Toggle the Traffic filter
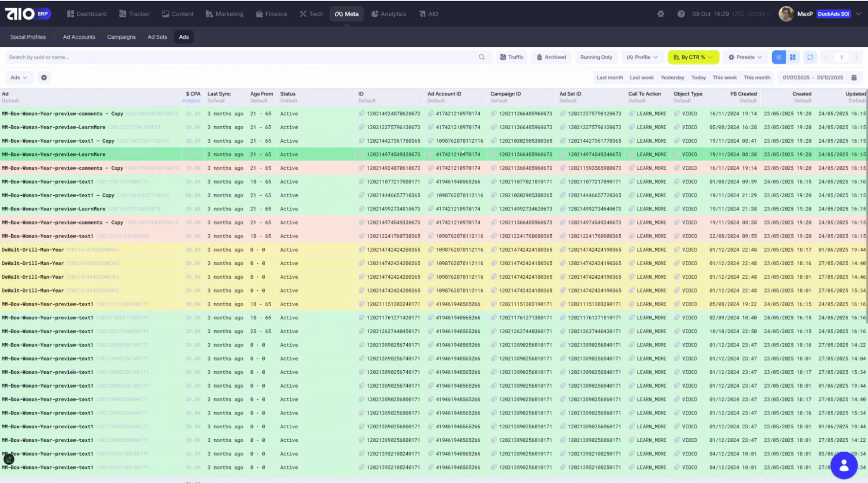The image size is (868, 483). pyautogui.click(x=512, y=57)
